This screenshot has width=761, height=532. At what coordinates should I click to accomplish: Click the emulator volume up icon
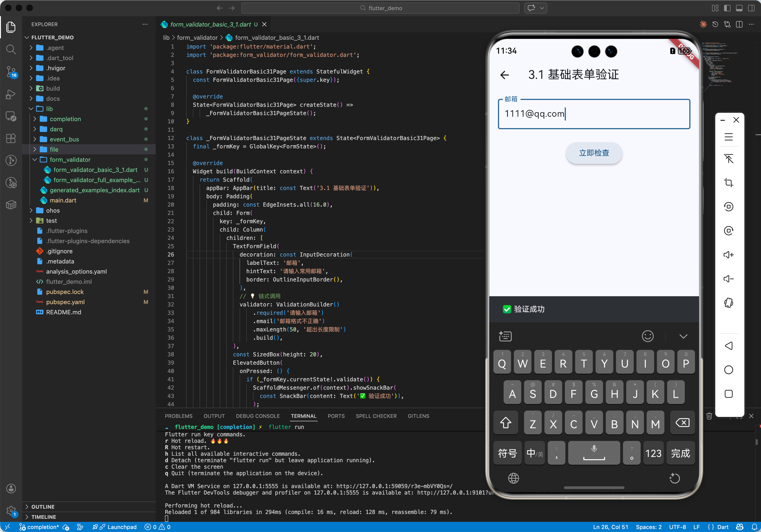pos(728,255)
